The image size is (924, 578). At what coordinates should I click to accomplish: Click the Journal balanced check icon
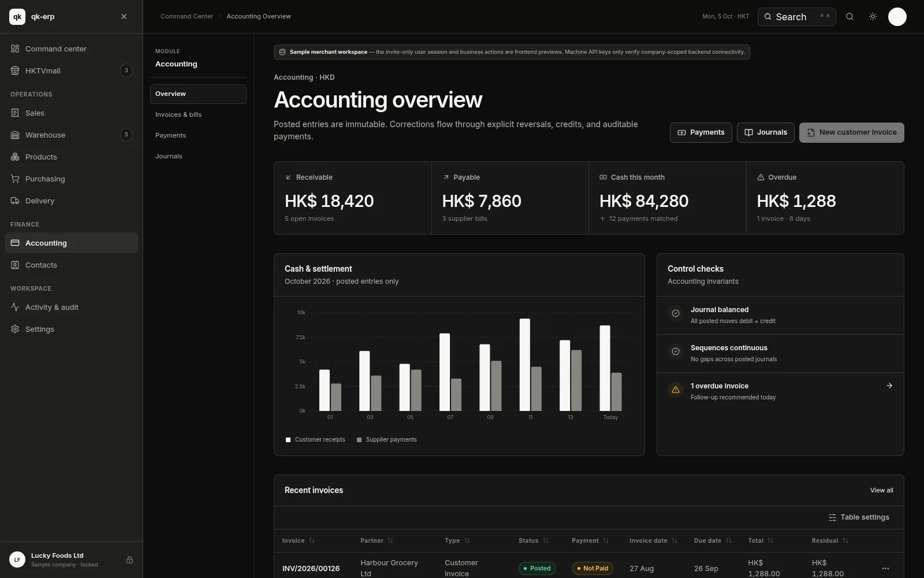(x=676, y=313)
